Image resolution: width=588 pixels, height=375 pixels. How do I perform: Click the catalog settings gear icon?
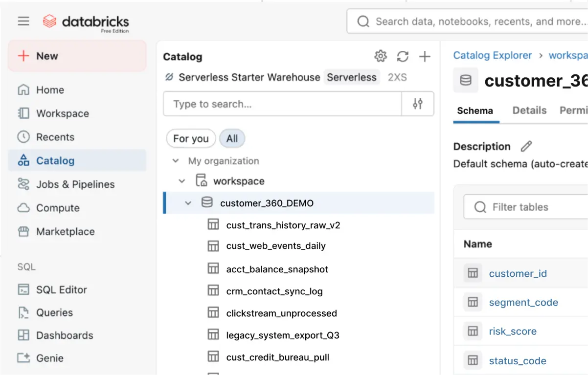[x=380, y=56]
